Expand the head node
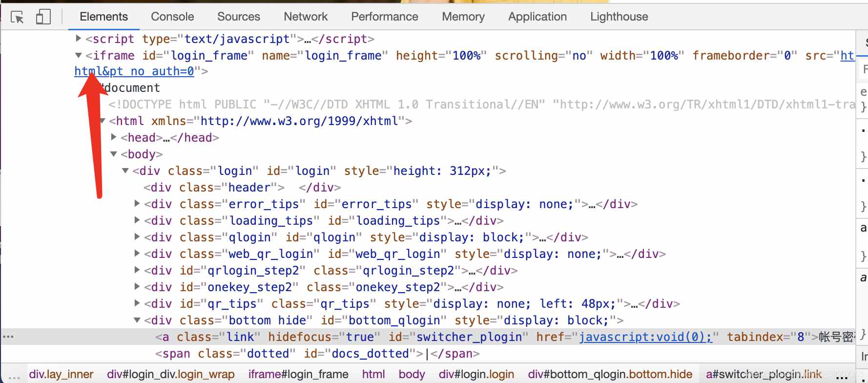The width and height of the screenshot is (868, 383). click(x=114, y=137)
